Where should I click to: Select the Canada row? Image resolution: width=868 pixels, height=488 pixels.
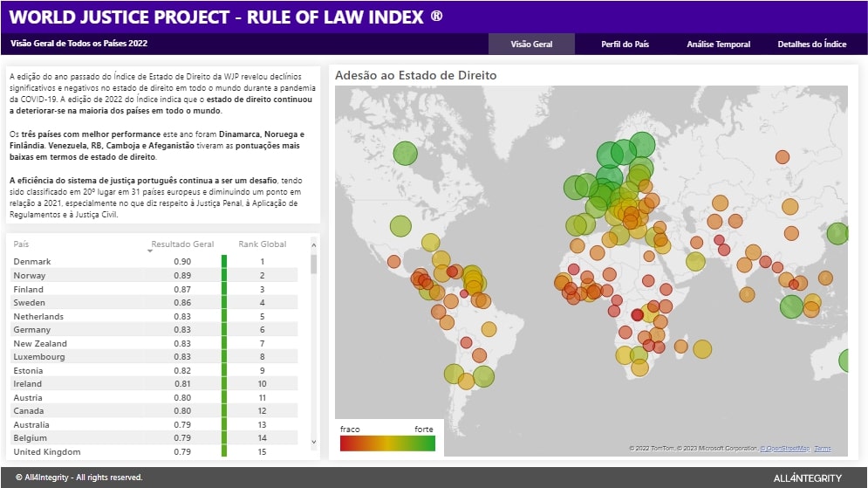[155, 411]
